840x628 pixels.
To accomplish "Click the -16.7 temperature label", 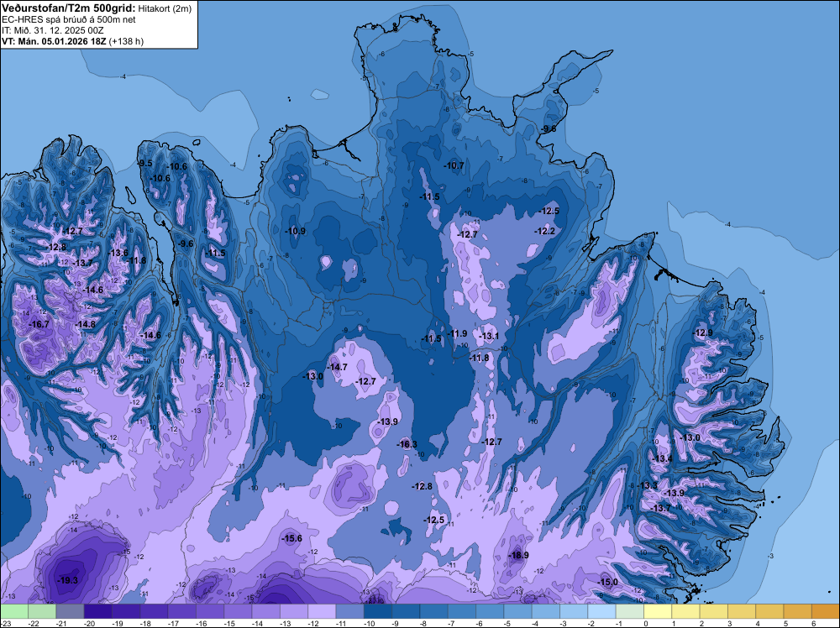I will click(x=39, y=324).
